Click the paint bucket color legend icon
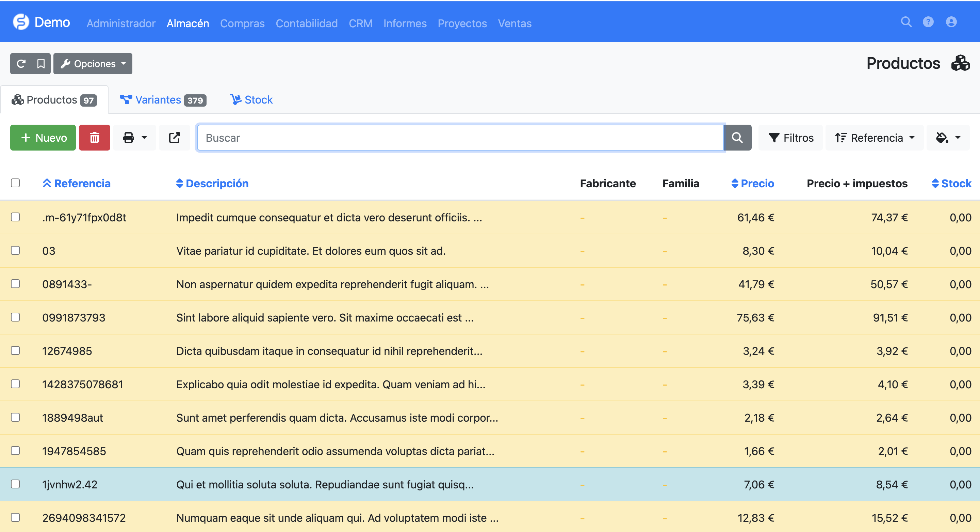Viewport: 980px width, 532px height. pos(942,138)
